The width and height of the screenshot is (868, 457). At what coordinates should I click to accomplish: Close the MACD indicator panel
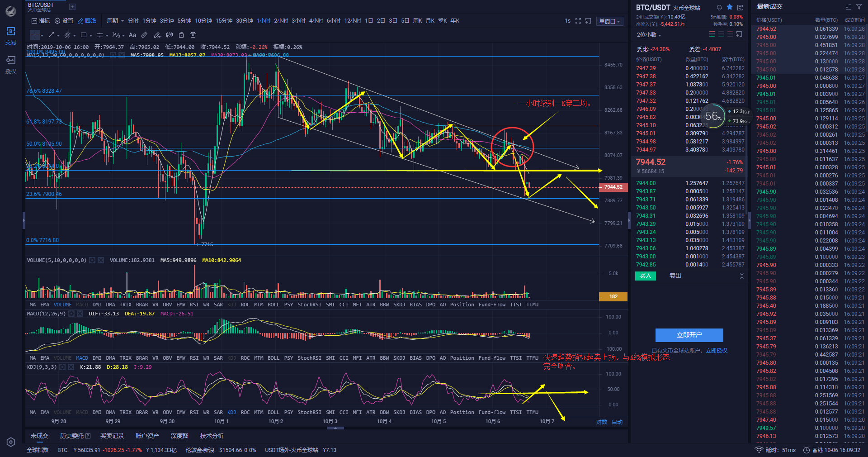[x=80, y=314]
